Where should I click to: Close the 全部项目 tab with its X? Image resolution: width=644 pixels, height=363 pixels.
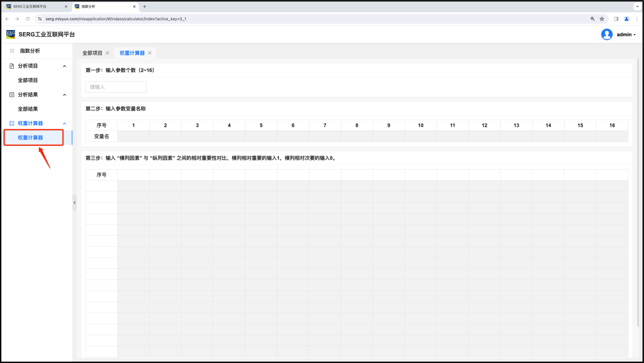coord(107,53)
